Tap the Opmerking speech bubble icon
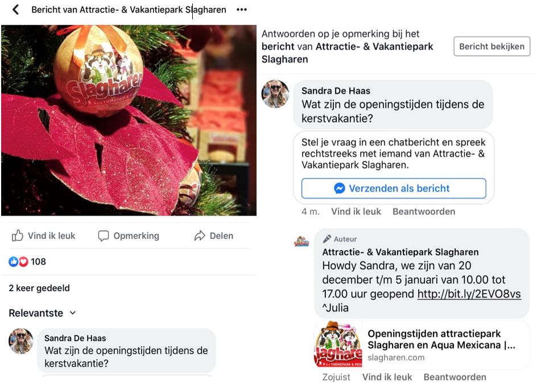This screenshot has width=537, height=392. 104,236
